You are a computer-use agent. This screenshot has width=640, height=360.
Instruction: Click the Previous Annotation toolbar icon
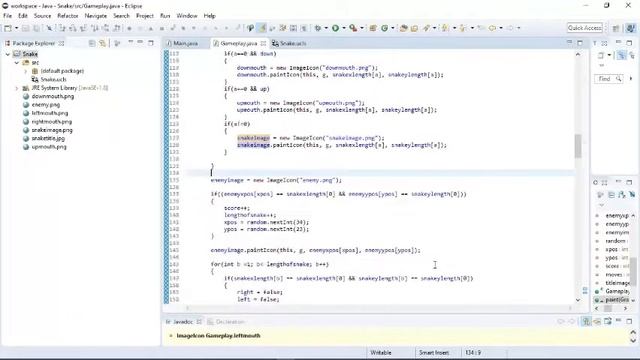pyautogui.click(x=463, y=28)
